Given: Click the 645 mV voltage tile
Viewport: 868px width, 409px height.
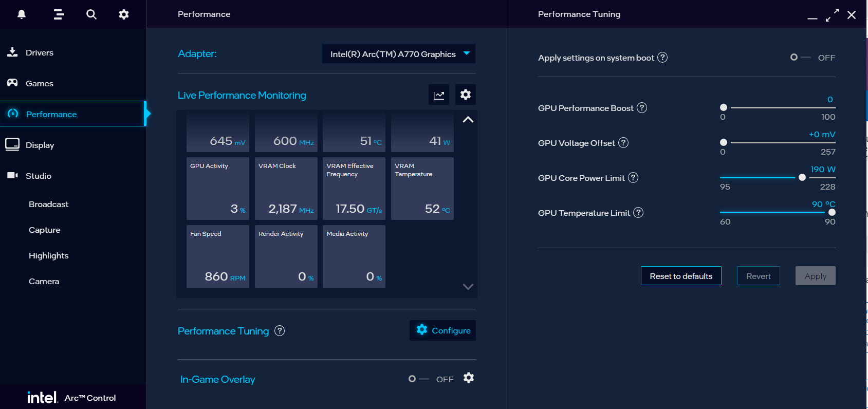Looking at the screenshot, I should click(218, 132).
